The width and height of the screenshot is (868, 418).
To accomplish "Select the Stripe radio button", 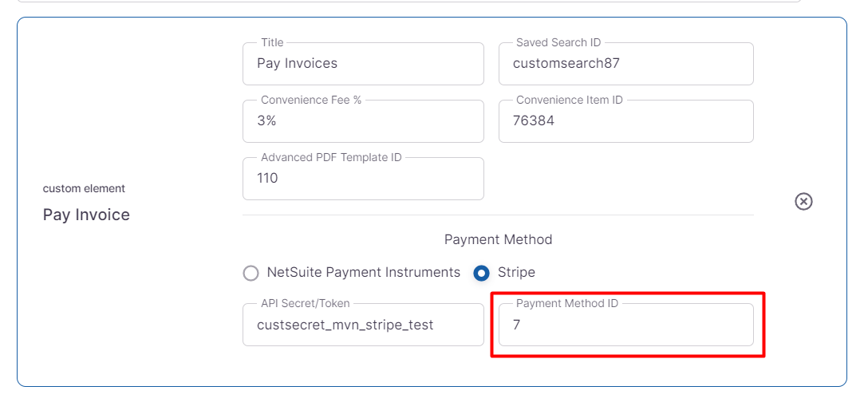I will point(481,273).
